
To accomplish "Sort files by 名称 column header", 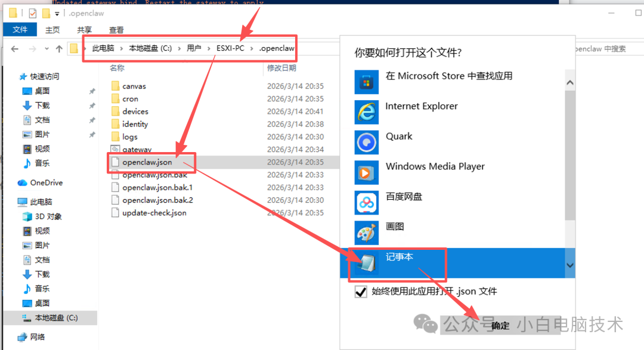I will click(x=117, y=68).
